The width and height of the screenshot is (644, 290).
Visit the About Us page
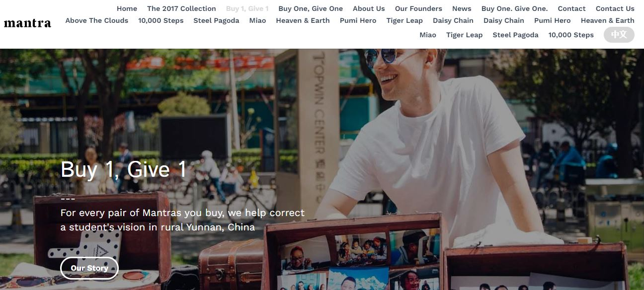click(369, 8)
